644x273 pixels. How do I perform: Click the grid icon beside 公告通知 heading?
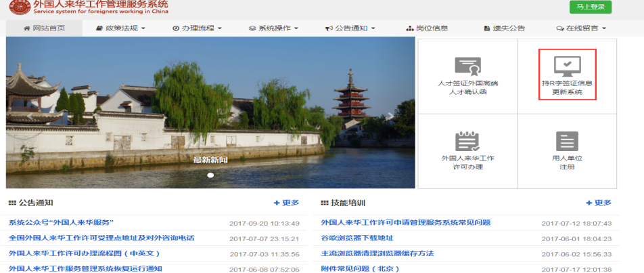[12, 203]
